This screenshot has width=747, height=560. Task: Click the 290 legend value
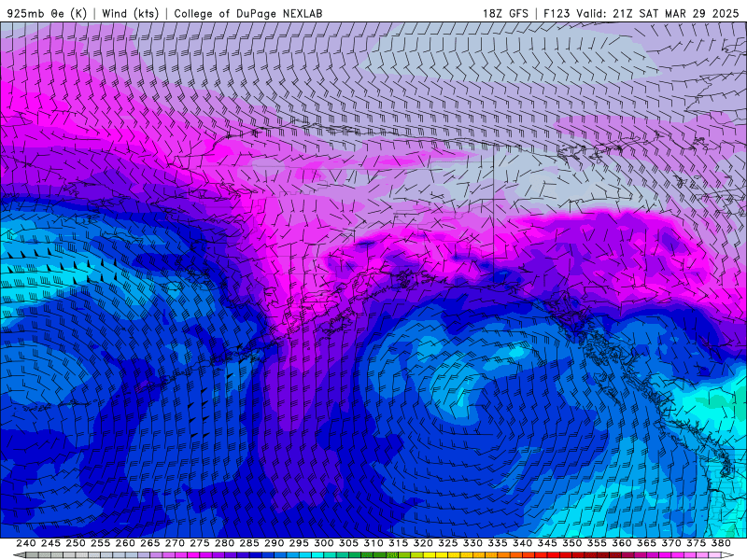[274, 543]
